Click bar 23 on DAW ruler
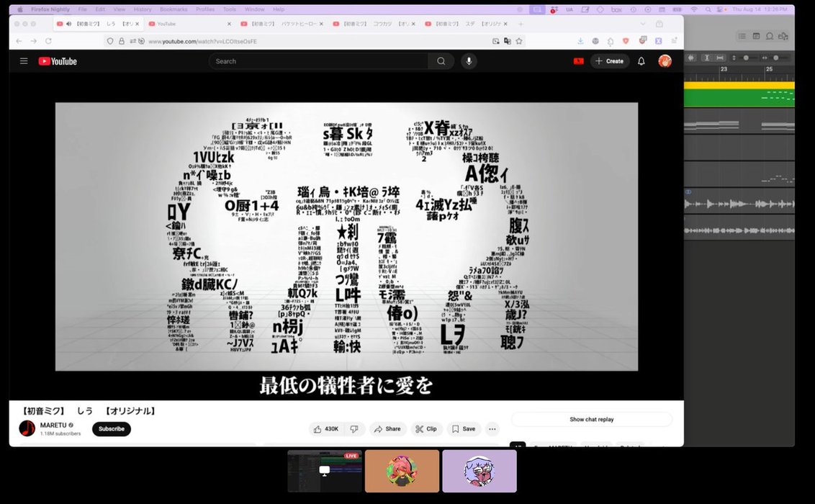The width and height of the screenshot is (815, 504). [724, 69]
